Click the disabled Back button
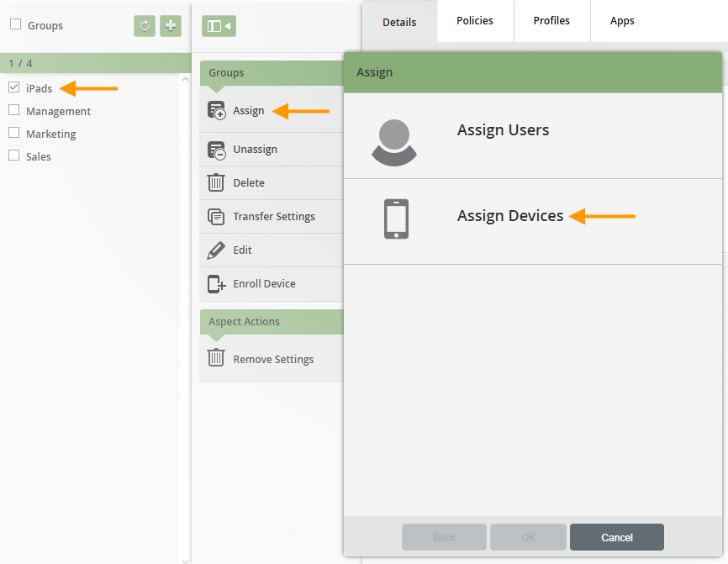This screenshot has width=728, height=564. (444, 538)
